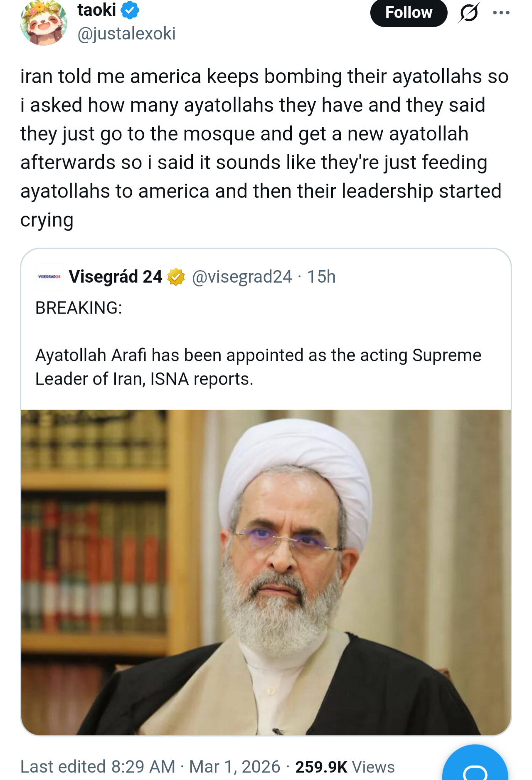Open the three-dot more options menu

(x=501, y=13)
